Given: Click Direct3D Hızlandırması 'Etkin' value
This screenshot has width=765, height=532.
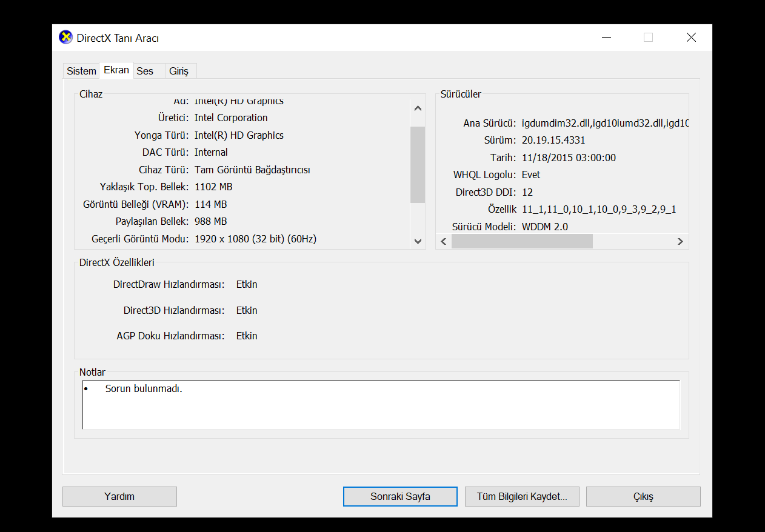Looking at the screenshot, I should click(247, 310).
